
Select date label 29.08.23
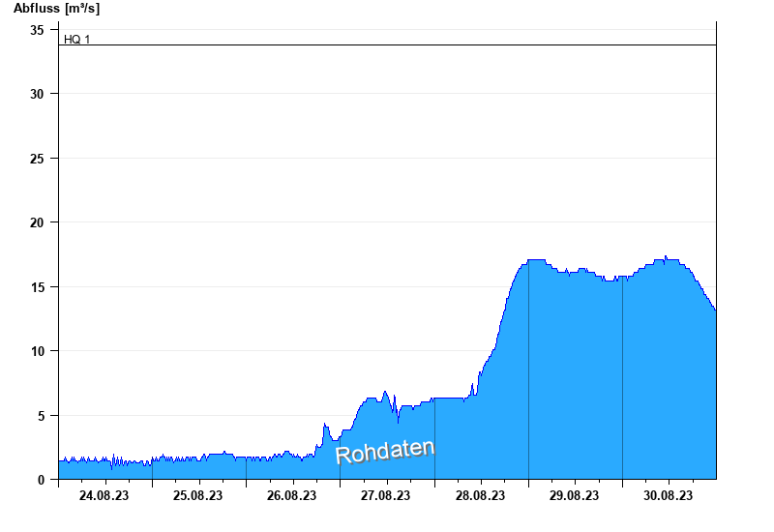(x=574, y=495)
